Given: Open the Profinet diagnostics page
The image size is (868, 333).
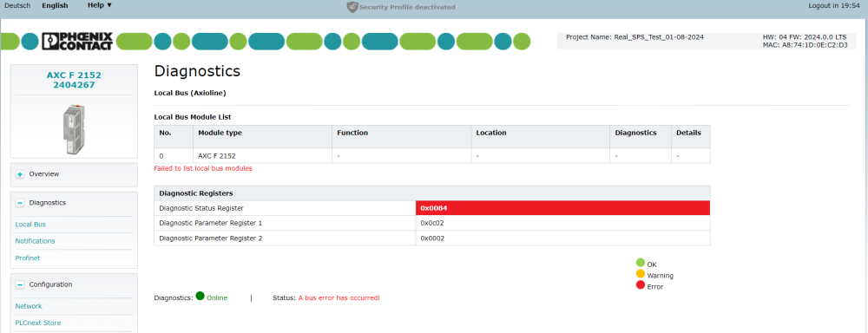Looking at the screenshot, I should (x=28, y=258).
